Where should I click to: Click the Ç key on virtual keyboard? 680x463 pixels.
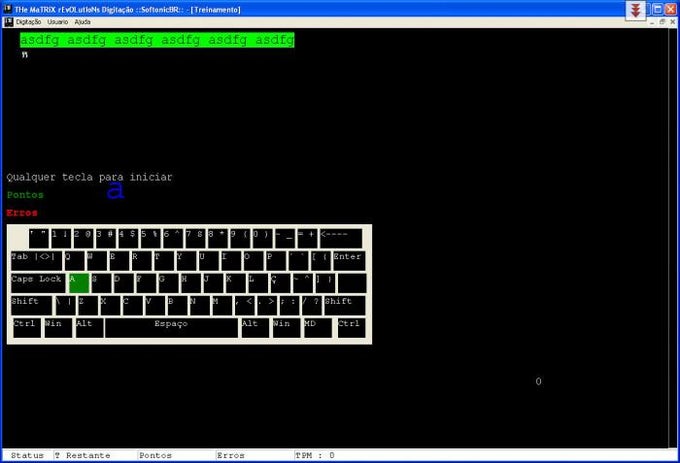(281, 283)
